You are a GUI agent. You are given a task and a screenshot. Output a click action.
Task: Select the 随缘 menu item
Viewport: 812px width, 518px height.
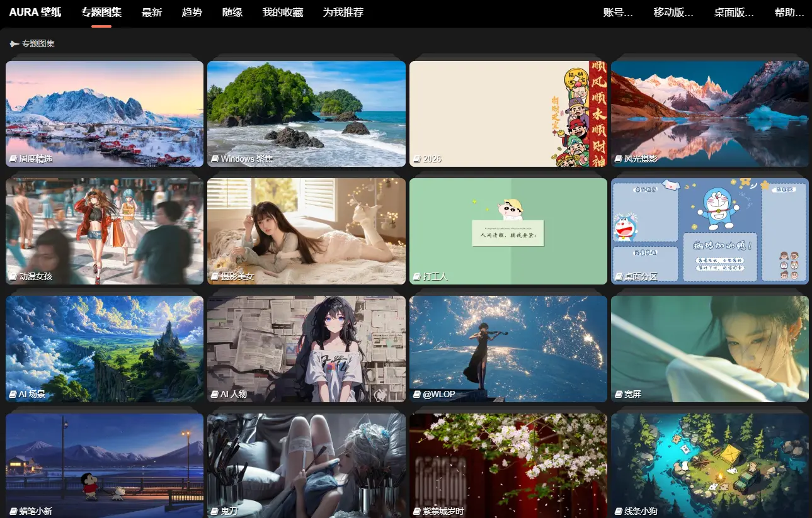pos(232,12)
